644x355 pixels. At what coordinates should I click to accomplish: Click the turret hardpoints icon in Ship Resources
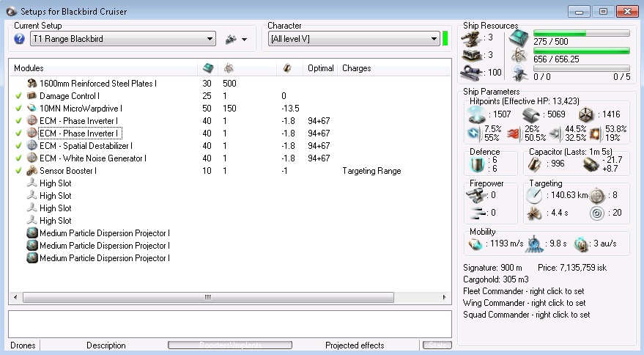point(471,38)
